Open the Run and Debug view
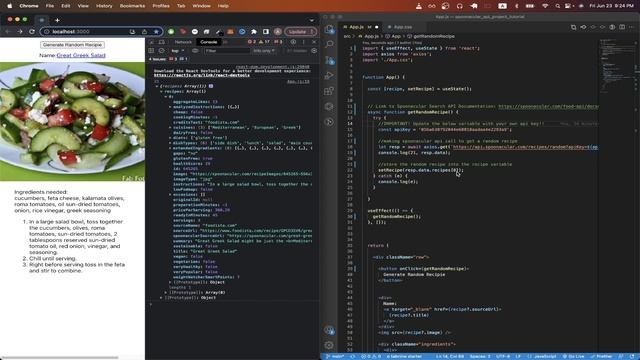Viewport: 640px width, 360px height. [x=329, y=76]
